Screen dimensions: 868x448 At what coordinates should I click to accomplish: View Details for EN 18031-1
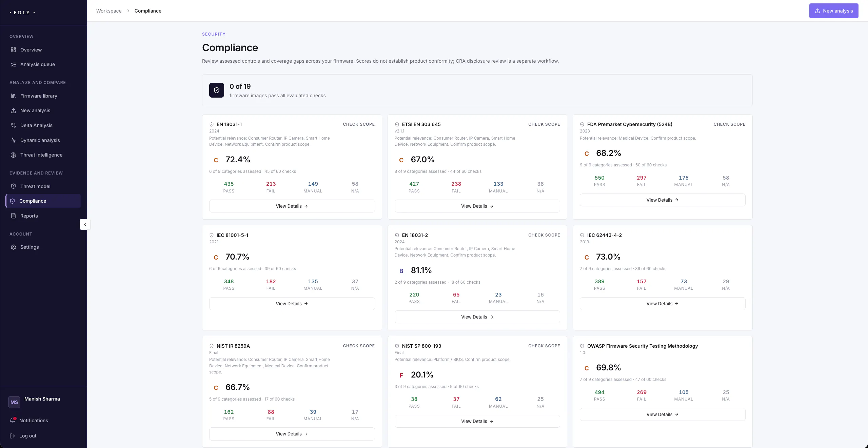click(292, 206)
